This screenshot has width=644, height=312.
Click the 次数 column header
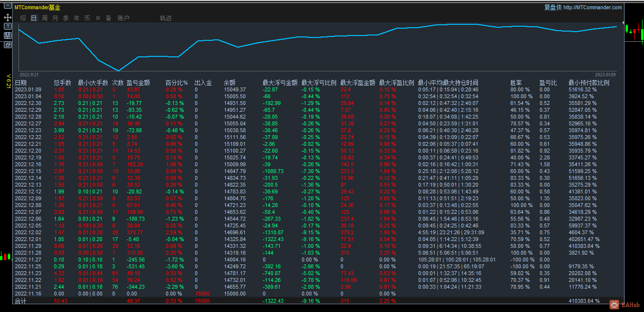118,83
